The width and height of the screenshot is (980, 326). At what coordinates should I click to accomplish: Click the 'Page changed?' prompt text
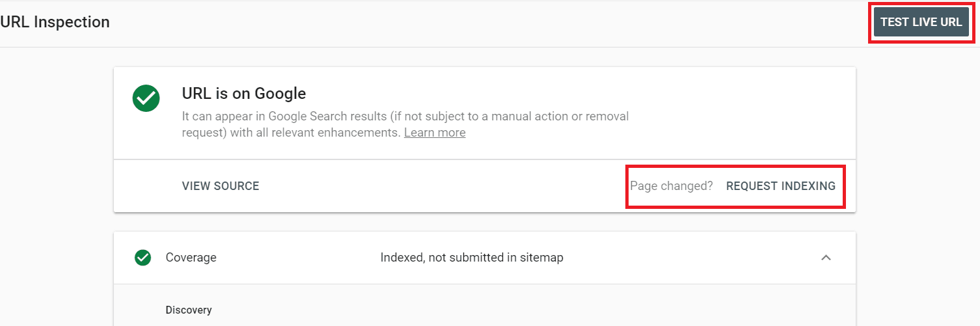tap(672, 186)
